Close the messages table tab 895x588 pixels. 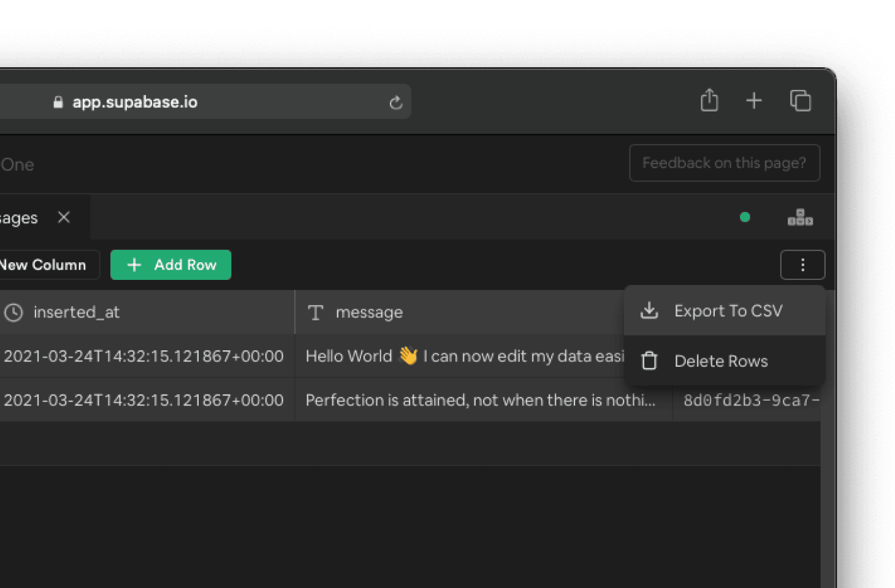64,217
